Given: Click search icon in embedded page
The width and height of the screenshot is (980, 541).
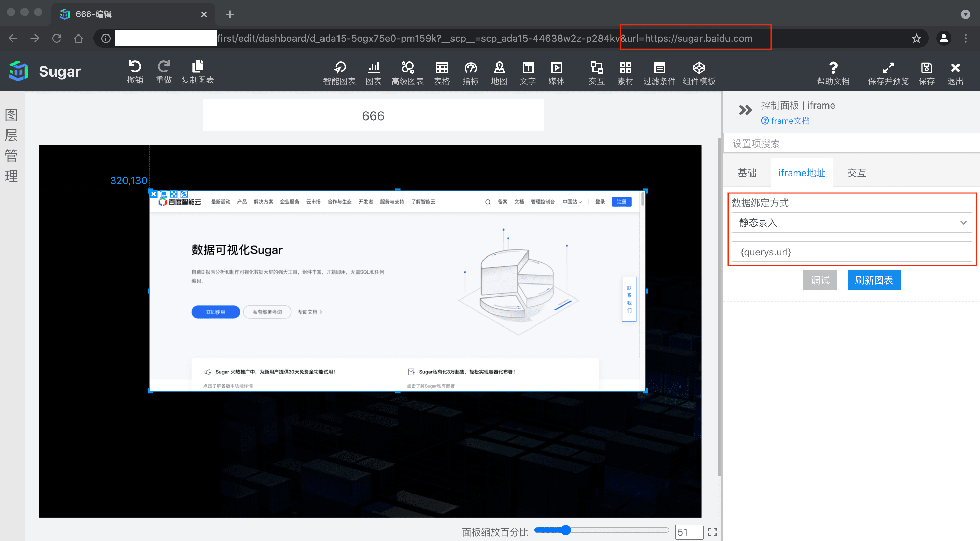Looking at the screenshot, I should click(x=488, y=202).
